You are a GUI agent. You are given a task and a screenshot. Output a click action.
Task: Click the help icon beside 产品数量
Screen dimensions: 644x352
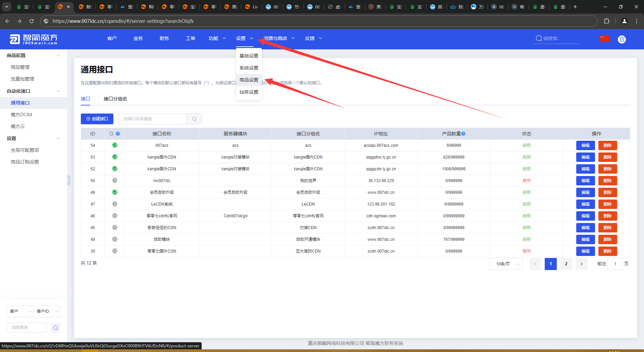[x=463, y=134]
